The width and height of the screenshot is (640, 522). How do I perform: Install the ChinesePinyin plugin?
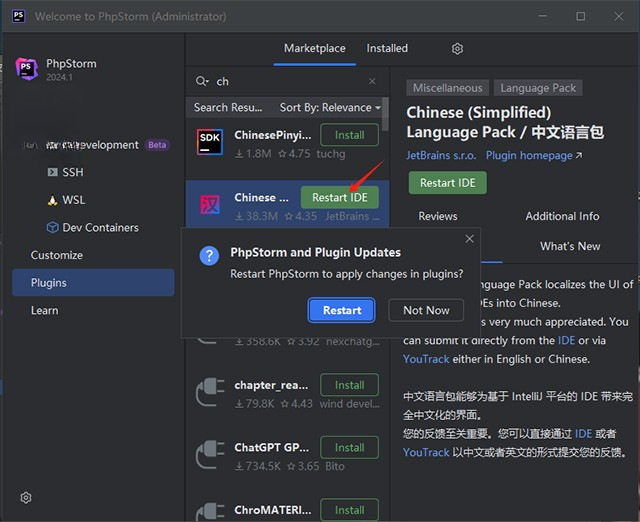(x=349, y=135)
